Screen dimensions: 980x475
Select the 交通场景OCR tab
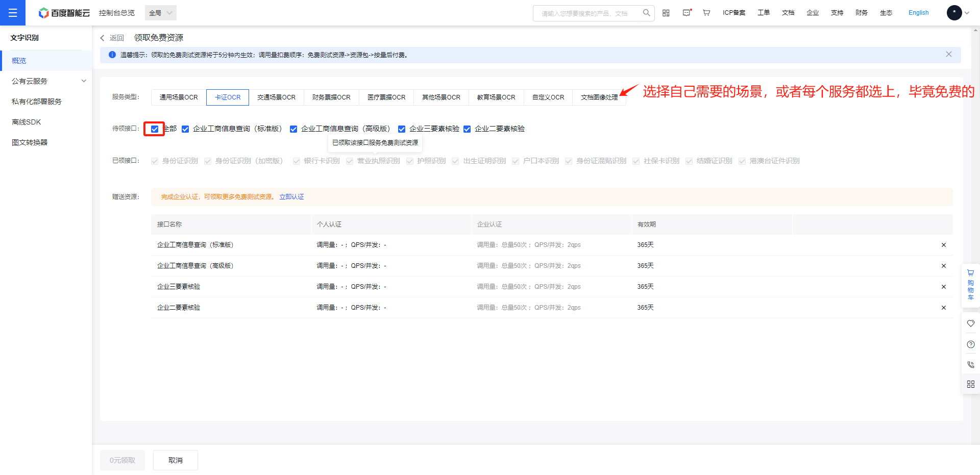click(276, 97)
